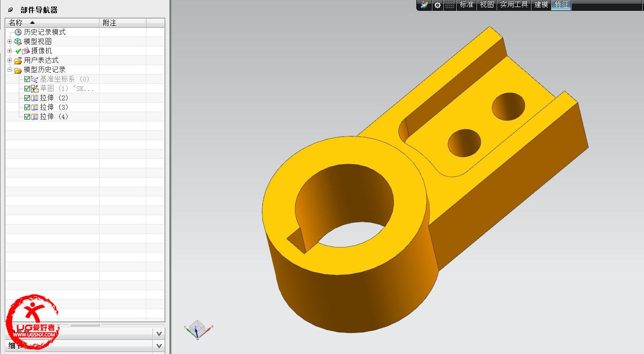
Task: Click the datum icon of 基准坐标系 (0)
Action: [34, 79]
